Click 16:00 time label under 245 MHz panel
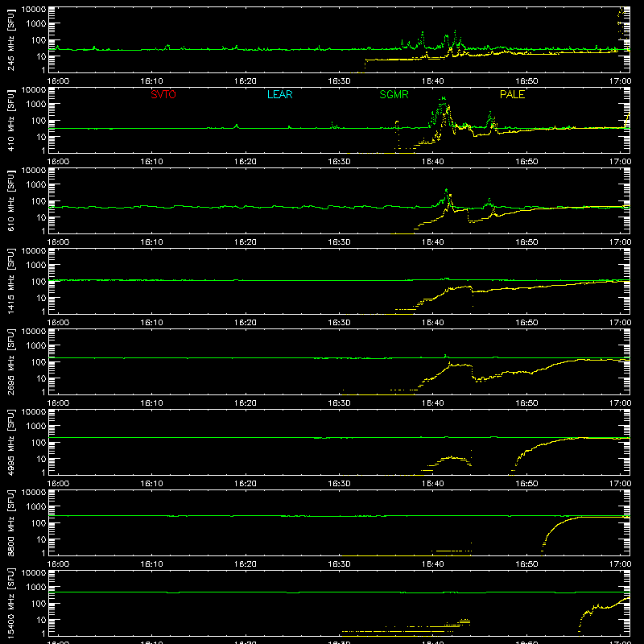644x644 pixels. pyautogui.click(x=58, y=81)
